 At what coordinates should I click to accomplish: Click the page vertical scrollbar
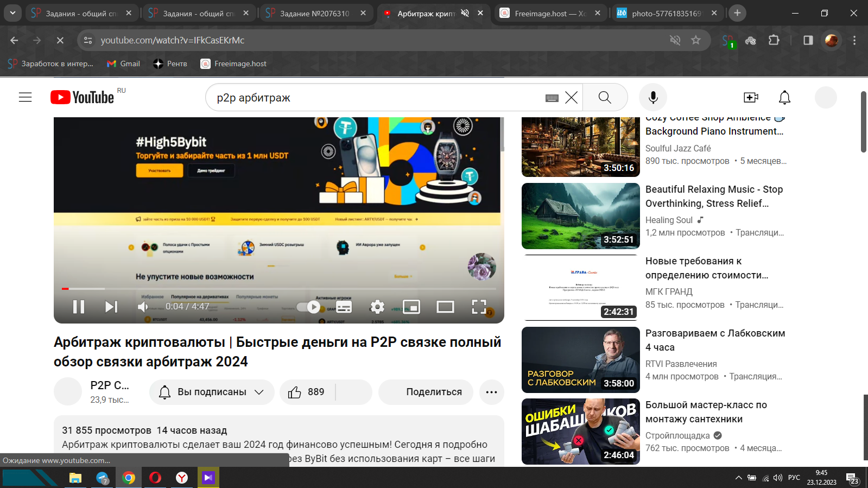(864, 122)
